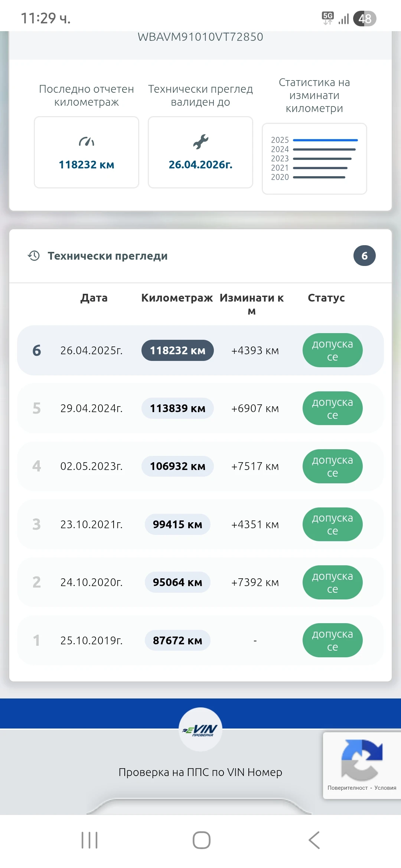The height and width of the screenshot is (868, 401).
Task: Click the reCAPTCHA badge icon
Action: tap(362, 759)
